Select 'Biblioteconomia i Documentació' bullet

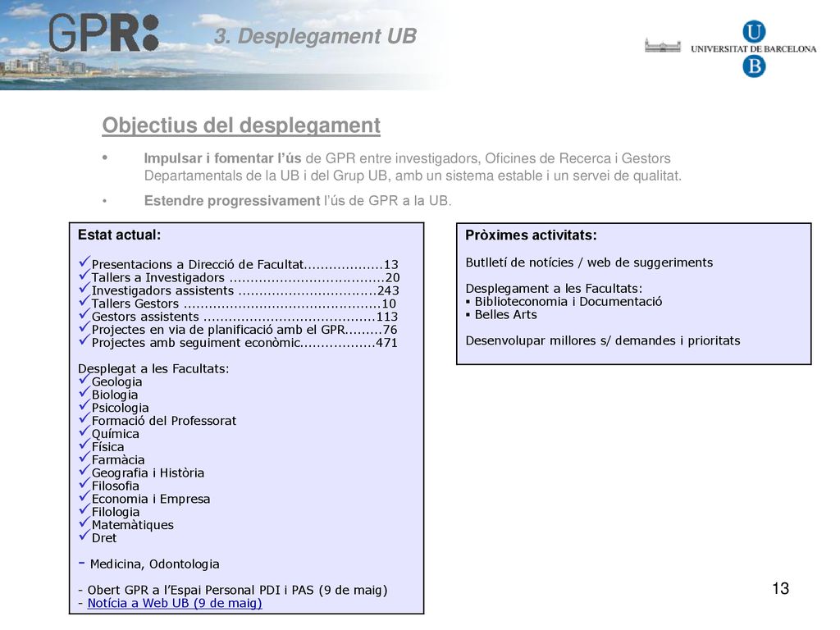[x=564, y=302]
